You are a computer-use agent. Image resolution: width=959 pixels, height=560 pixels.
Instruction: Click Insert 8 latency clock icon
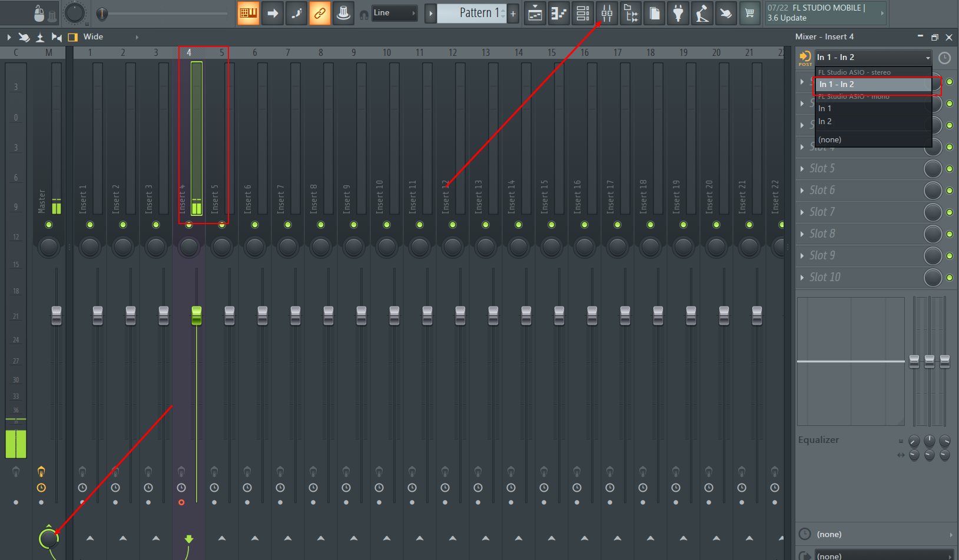[313, 488]
